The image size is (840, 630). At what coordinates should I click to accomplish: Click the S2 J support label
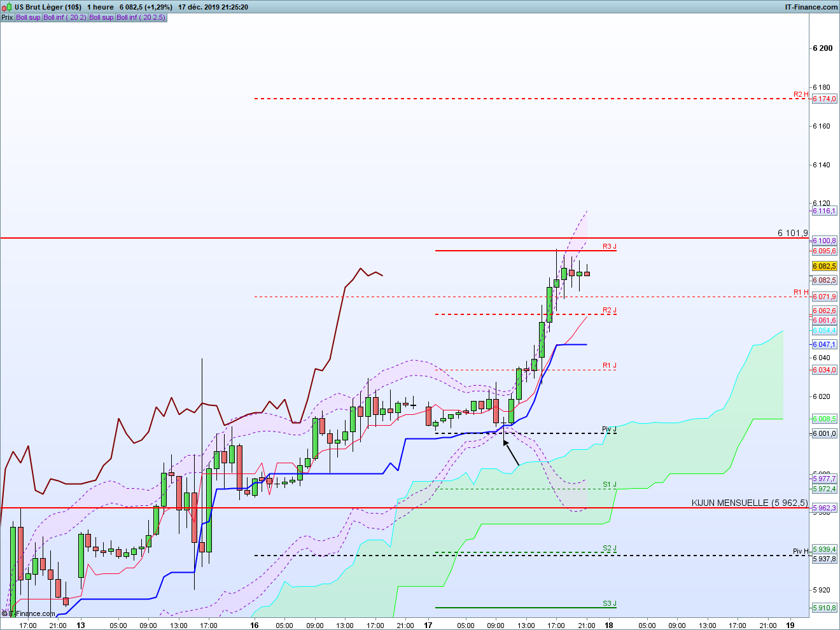pyautogui.click(x=610, y=548)
